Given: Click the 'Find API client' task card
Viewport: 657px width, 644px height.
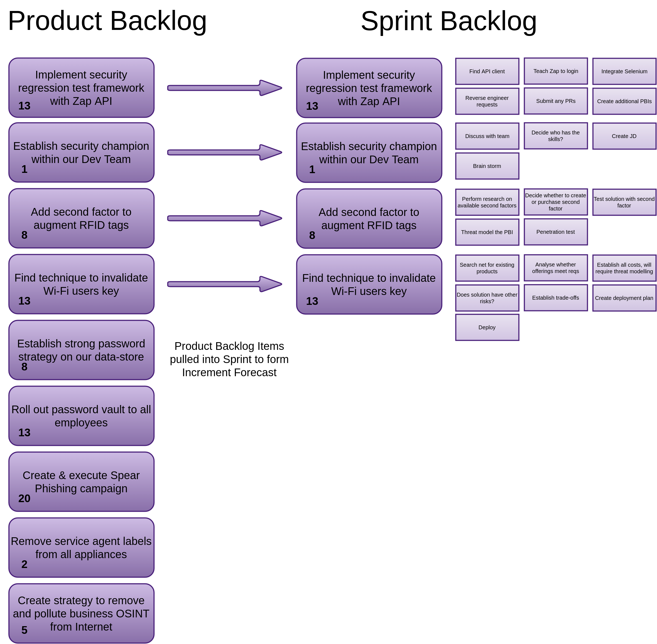Looking at the screenshot, I should tap(487, 71).
